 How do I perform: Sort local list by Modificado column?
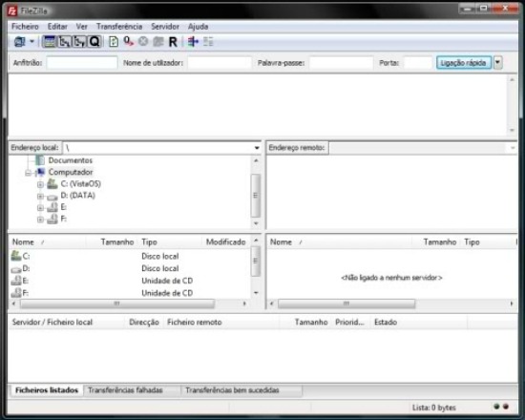click(226, 241)
